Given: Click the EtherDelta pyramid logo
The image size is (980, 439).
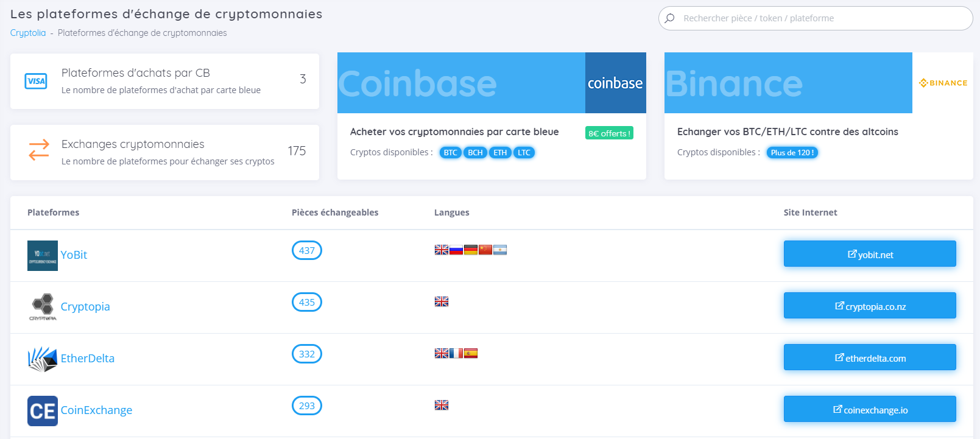Looking at the screenshot, I should point(42,359).
